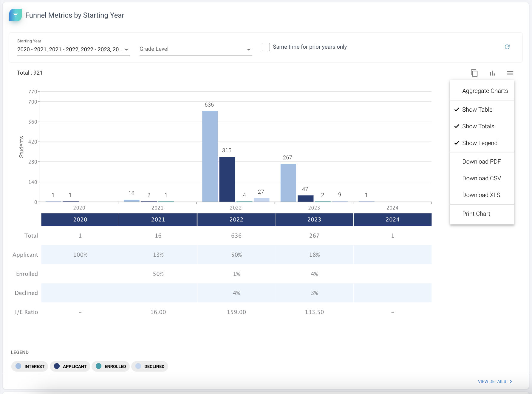Copy the chart with the copy icon
The height and width of the screenshot is (394, 532).
[474, 73]
